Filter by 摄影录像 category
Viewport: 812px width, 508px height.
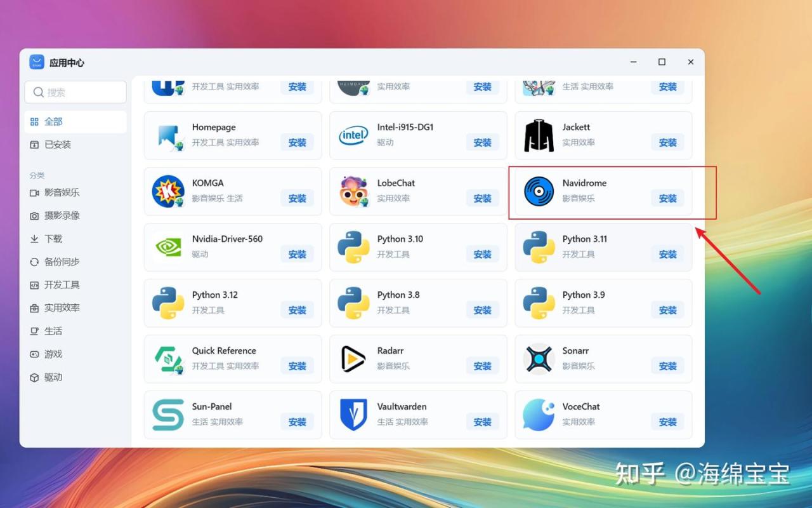click(x=75, y=215)
